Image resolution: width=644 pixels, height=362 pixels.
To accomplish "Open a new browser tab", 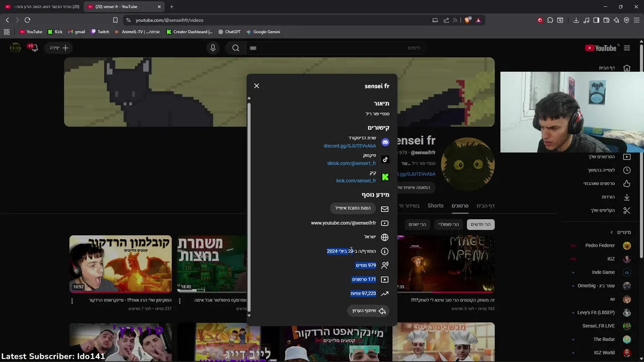I will point(172,7).
